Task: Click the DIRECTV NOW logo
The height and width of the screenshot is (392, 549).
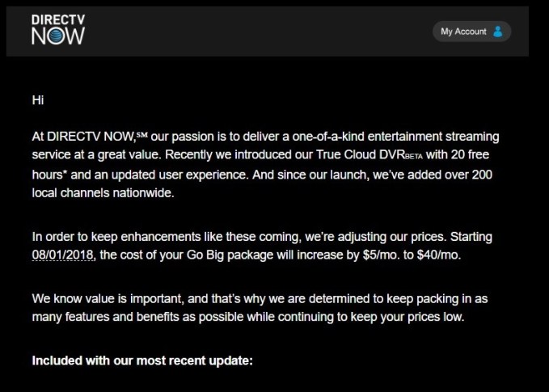Action: [x=57, y=29]
